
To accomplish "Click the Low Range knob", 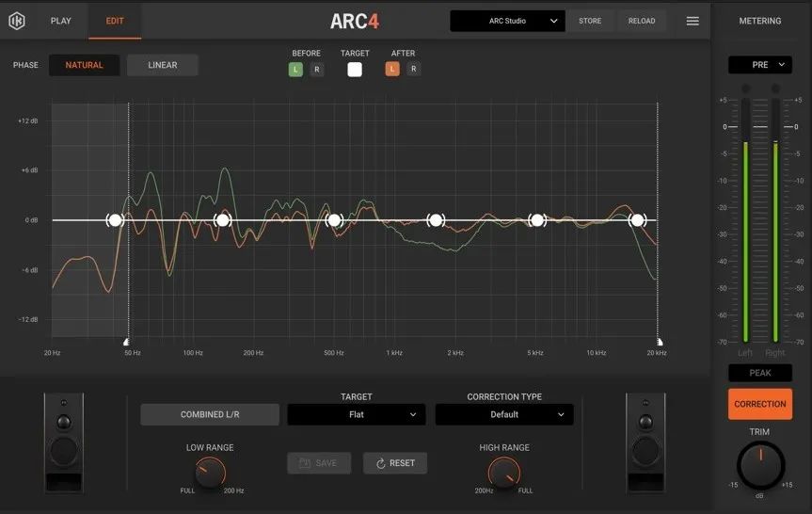I will coord(210,473).
